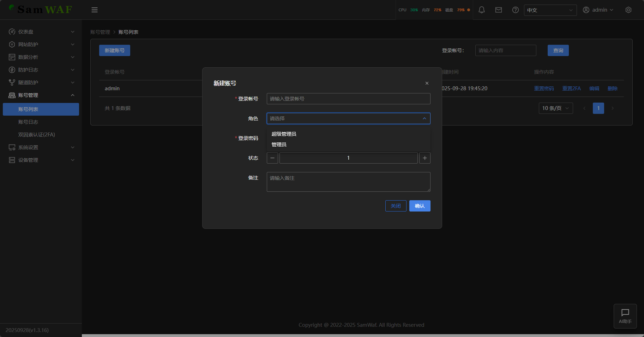
Task: Click the 登录帐号 input field in dialog
Action: (348, 99)
